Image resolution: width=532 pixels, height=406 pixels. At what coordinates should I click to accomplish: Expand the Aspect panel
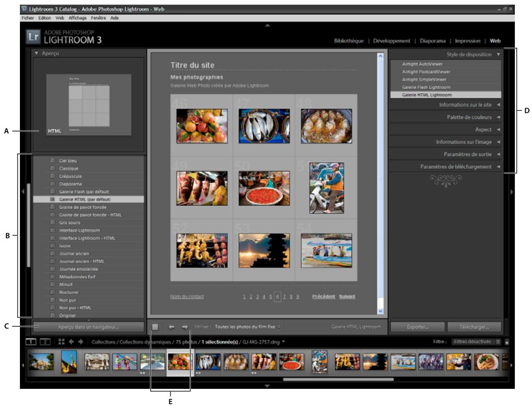(x=499, y=130)
